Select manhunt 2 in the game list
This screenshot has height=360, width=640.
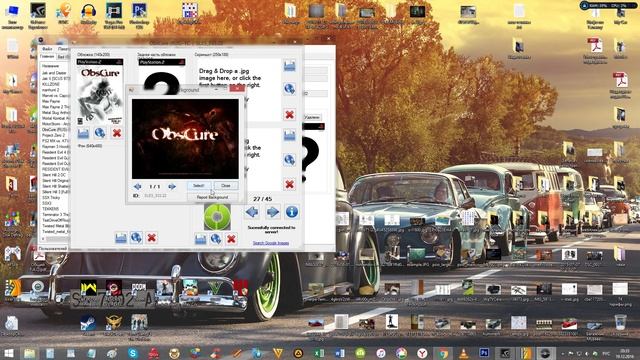click(x=51, y=90)
